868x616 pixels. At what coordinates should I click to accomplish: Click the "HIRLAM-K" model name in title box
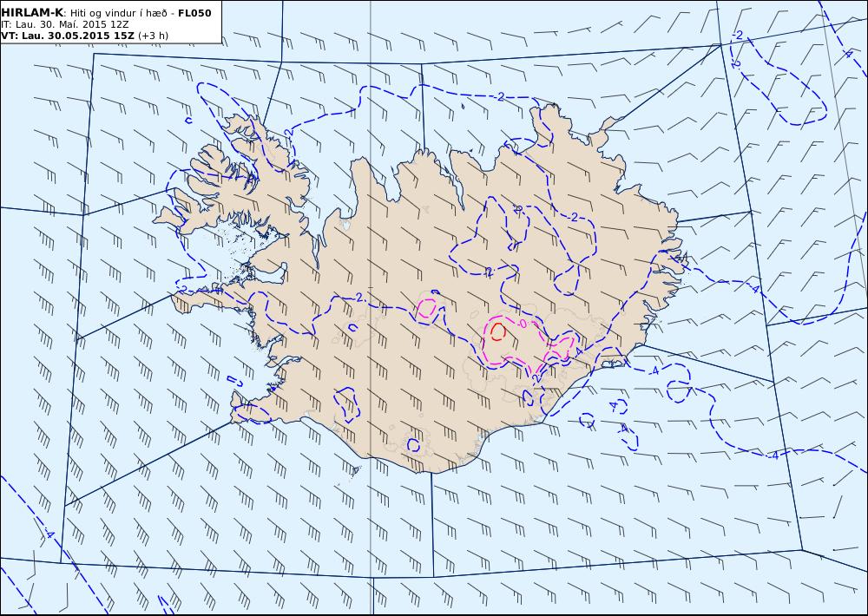coord(32,13)
